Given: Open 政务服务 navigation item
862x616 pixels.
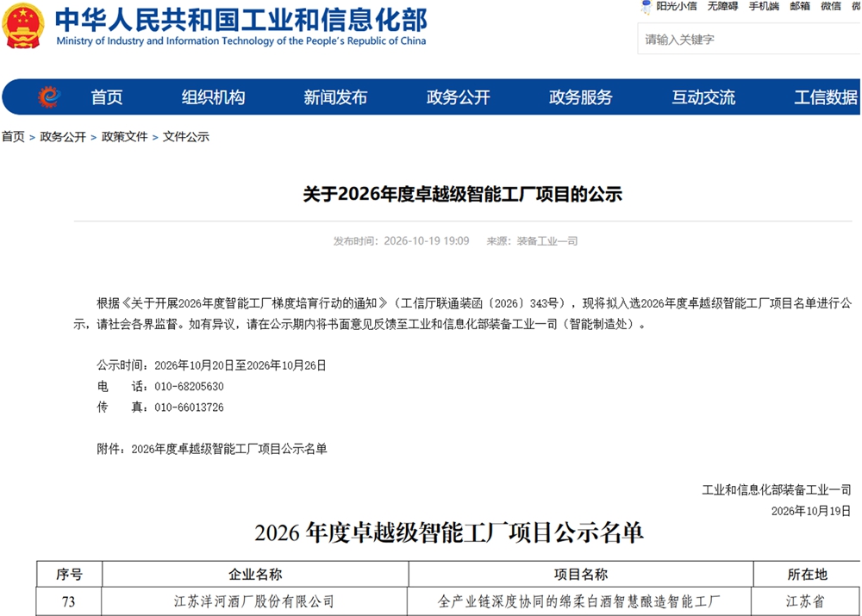Looking at the screenshot, I should pyautogui.click(x=580, y=97).
